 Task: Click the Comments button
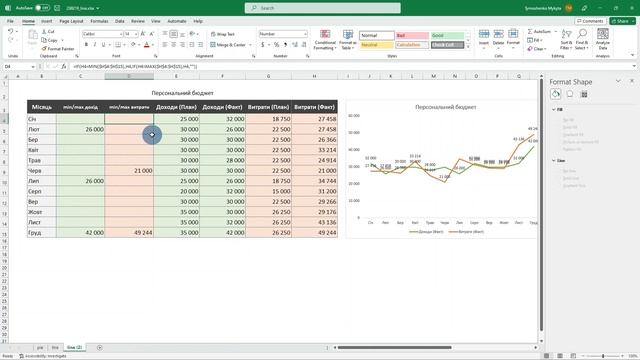coord(591,21)
